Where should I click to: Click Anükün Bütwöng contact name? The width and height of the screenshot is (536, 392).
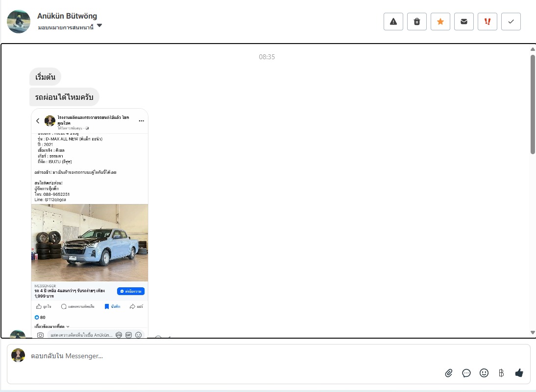coord(67,16)
